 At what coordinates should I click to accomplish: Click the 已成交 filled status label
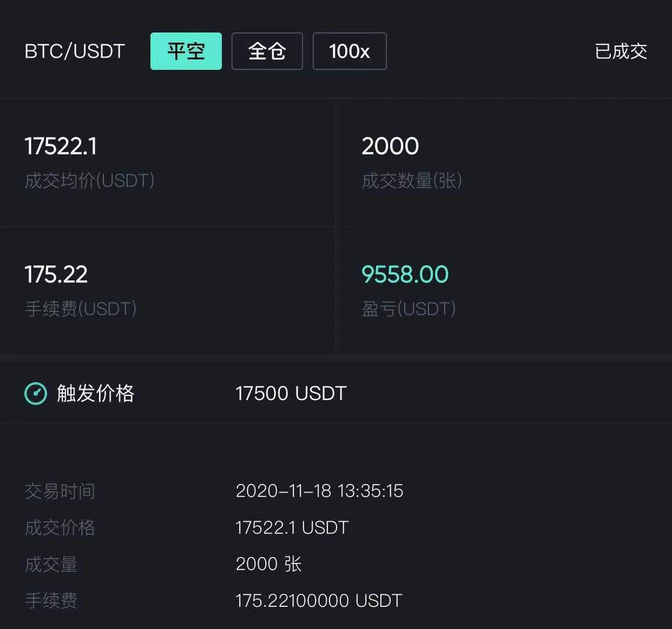621,51
